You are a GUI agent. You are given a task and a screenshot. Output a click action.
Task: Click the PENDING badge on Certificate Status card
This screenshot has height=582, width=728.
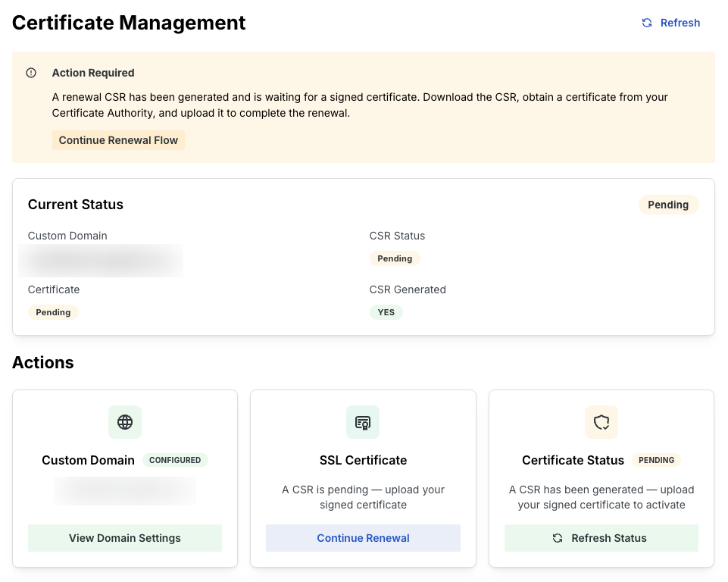pos(657,460)
